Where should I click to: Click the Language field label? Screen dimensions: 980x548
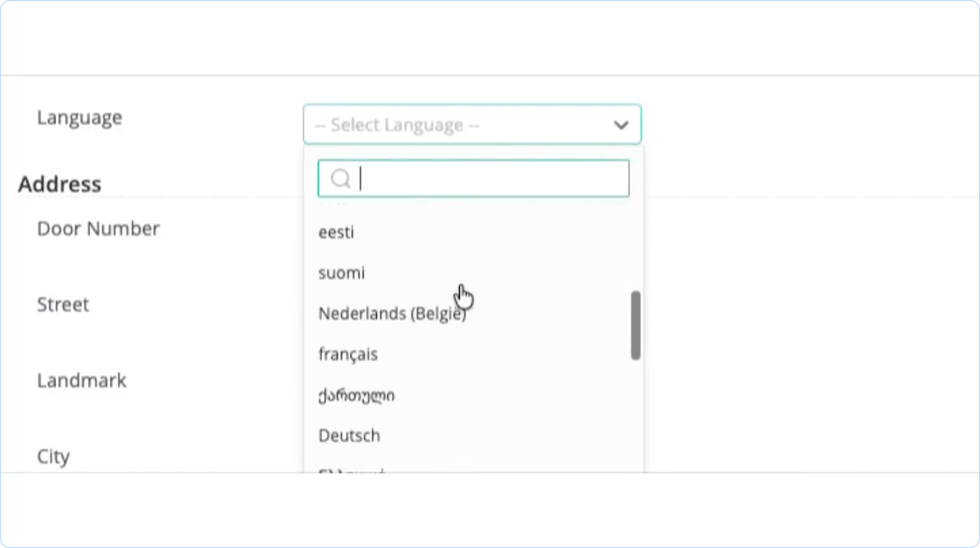click(79, 118)
